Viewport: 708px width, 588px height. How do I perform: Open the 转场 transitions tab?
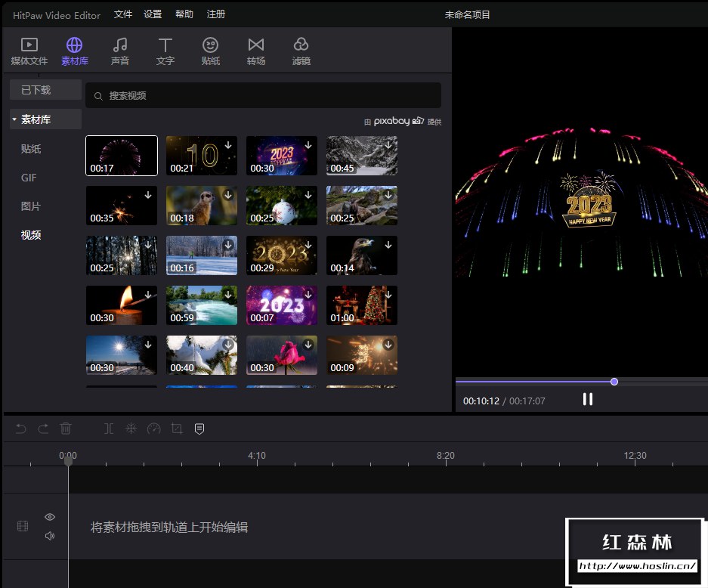[x=256, y=51]
